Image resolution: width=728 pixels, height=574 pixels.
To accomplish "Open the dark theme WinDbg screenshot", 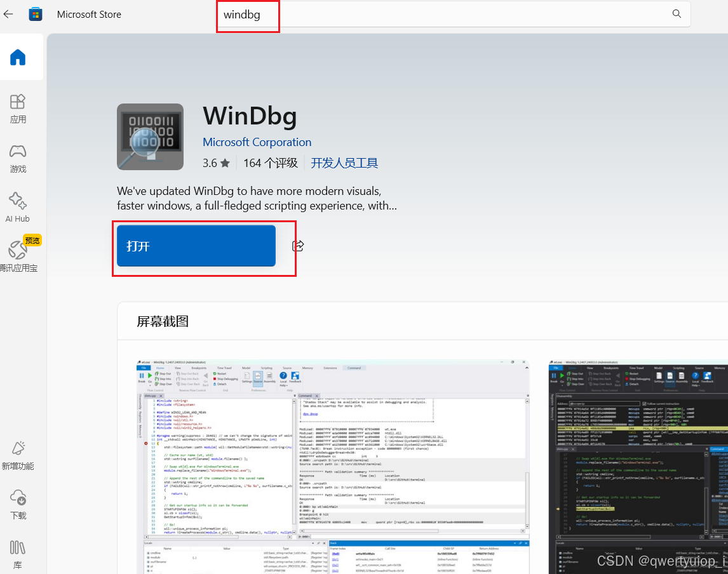I will [638, 466].
